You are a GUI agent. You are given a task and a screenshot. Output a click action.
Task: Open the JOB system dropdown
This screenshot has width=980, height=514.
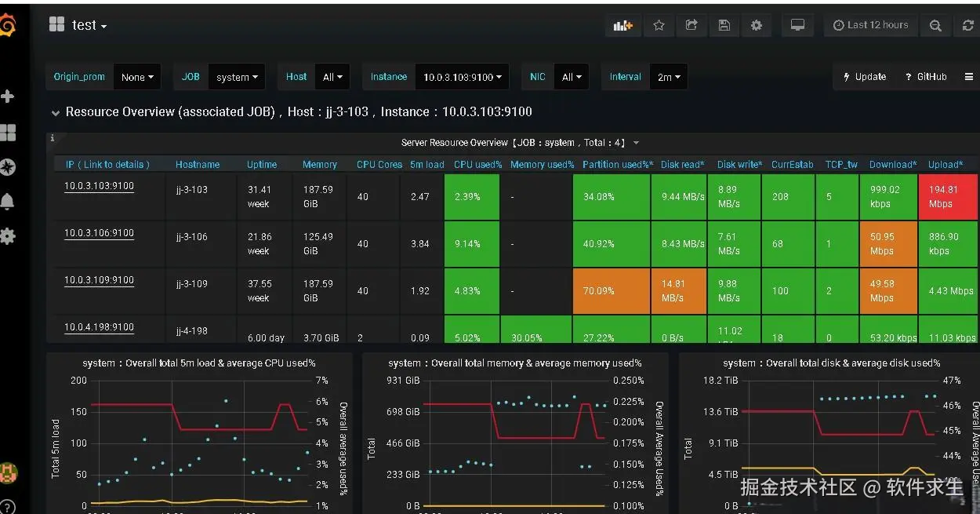[238, 77]
